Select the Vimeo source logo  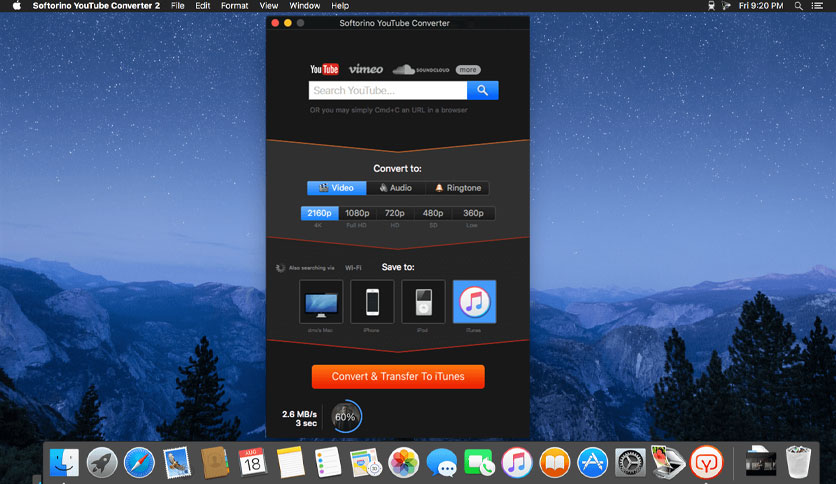pos(366,69)
